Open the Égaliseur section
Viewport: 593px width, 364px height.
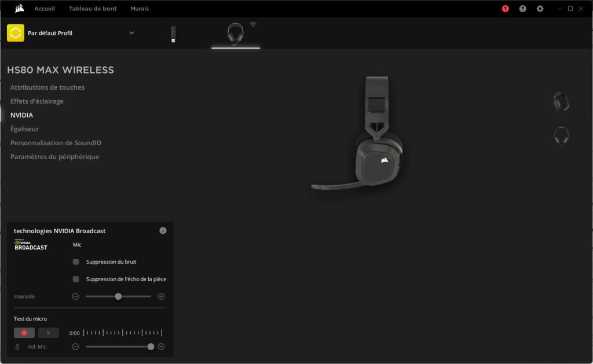tap(24, 129)
